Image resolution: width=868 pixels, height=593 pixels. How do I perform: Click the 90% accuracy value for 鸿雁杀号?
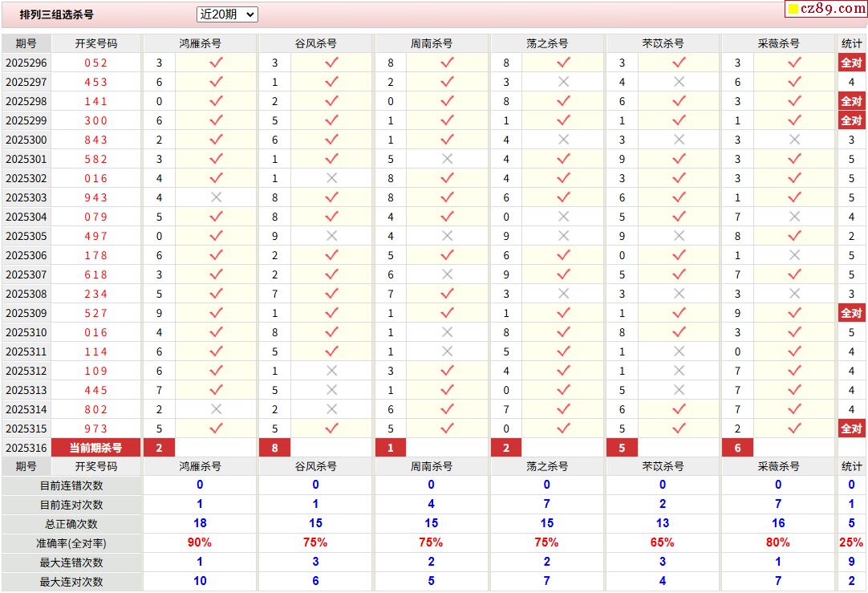coord(200,543)
